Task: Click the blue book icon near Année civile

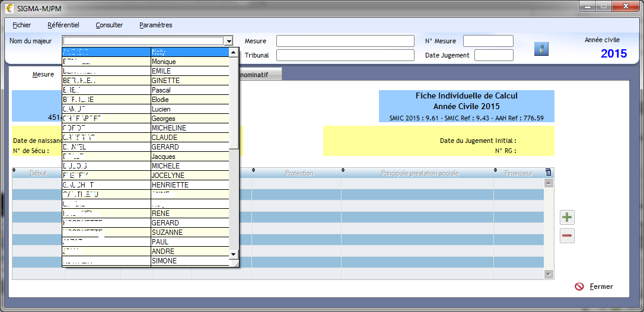Action: click(x=541, y=49)
